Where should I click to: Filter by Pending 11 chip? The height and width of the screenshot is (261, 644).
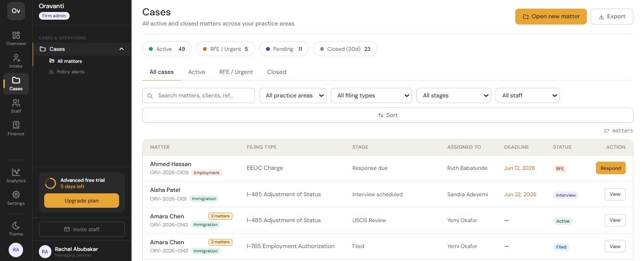coord(284,49)
